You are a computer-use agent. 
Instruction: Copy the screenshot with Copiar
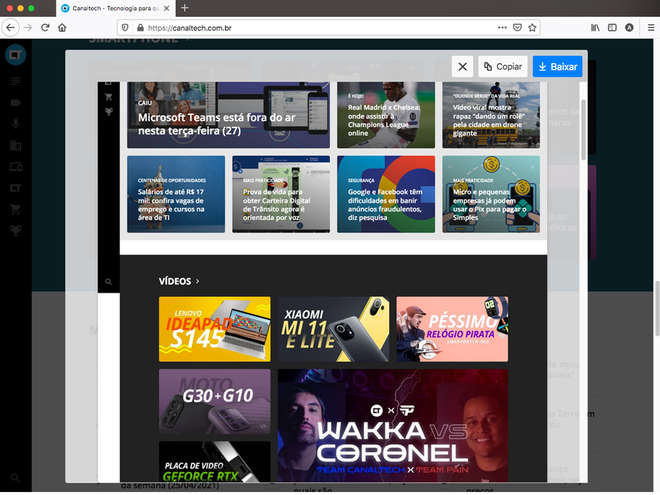click(x=503, y=67)
